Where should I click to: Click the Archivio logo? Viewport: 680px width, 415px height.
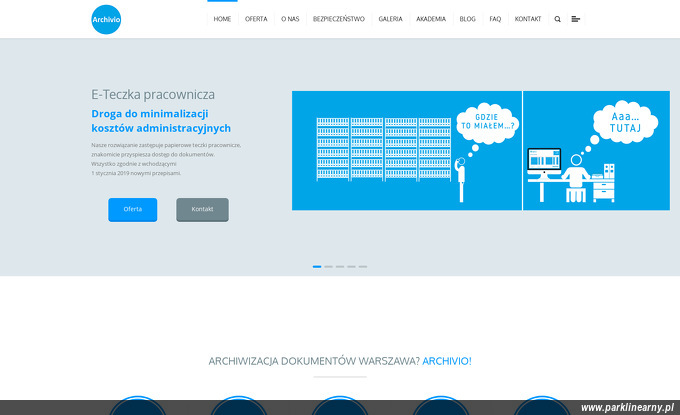106,20
